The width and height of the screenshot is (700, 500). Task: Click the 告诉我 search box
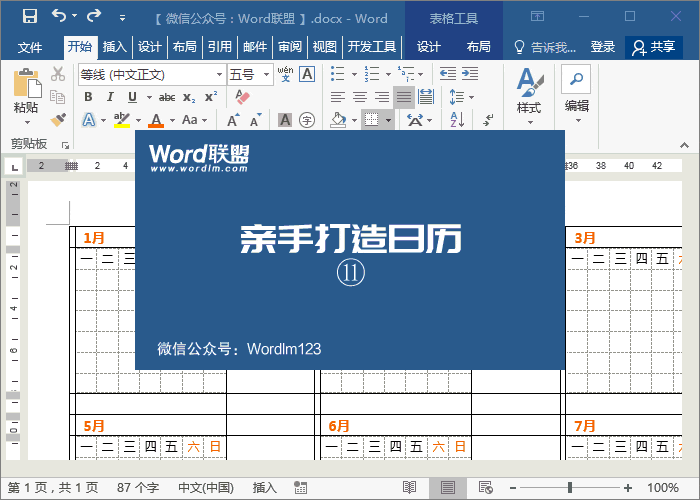click(x=546, y=47)
